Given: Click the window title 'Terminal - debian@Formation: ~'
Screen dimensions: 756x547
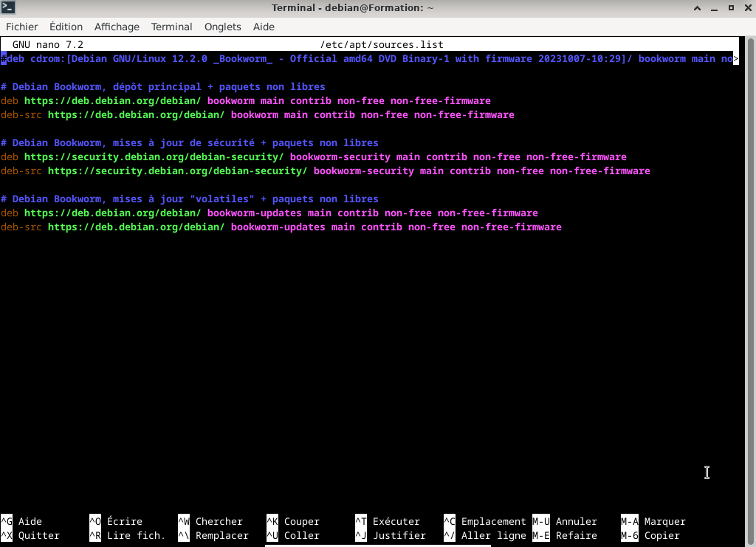Looking at the screenshot, I should 352,7.
